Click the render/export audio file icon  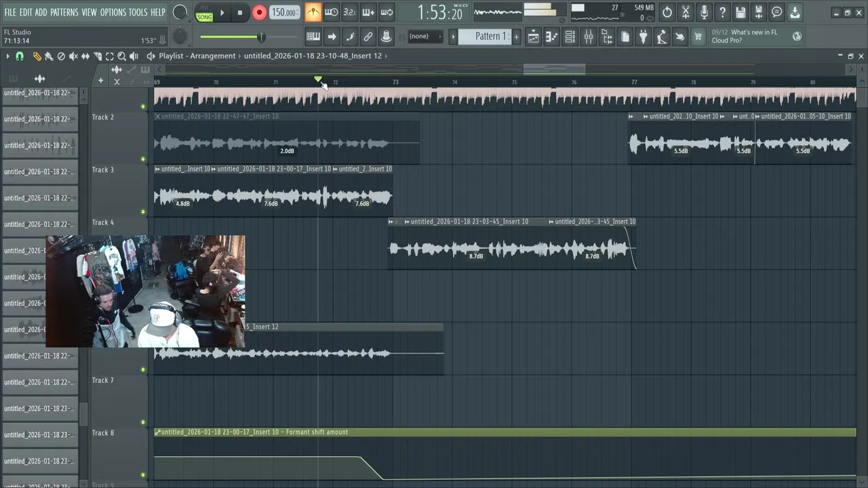pyautogui.click(x=759, y=12)
